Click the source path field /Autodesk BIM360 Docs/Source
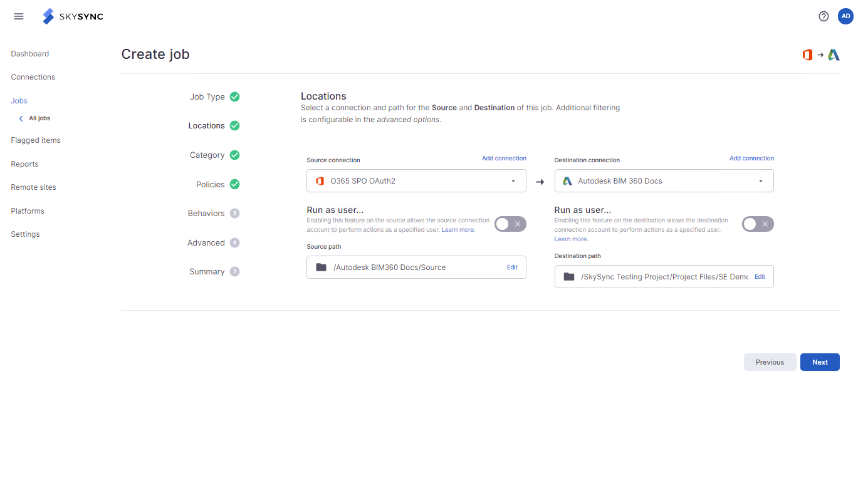 point(416,267)
